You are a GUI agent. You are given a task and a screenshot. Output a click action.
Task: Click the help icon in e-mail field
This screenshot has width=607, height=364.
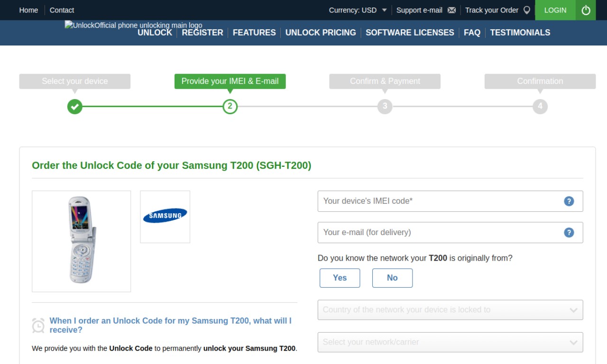(x=569, y=232)
